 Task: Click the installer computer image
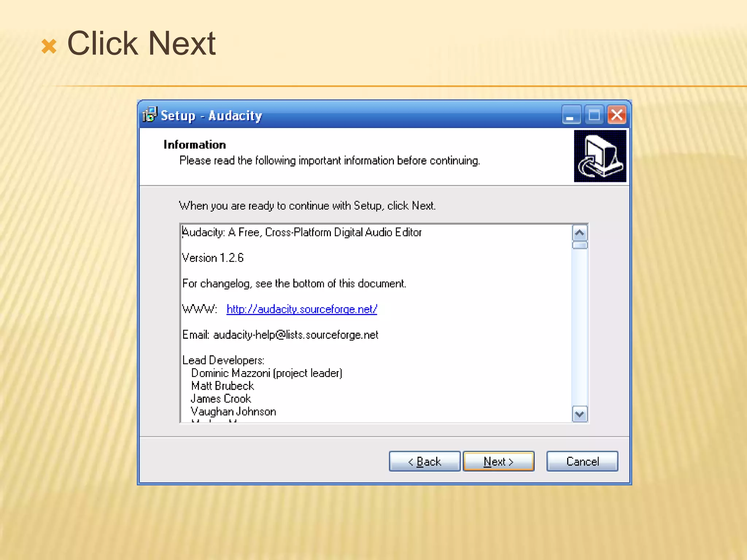(x=600, y=156)
